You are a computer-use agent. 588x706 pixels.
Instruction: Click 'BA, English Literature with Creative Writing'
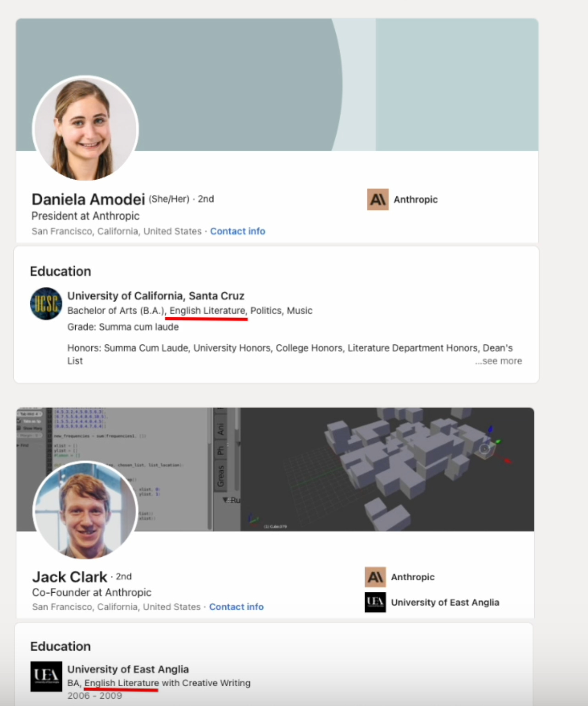(159, 683)
